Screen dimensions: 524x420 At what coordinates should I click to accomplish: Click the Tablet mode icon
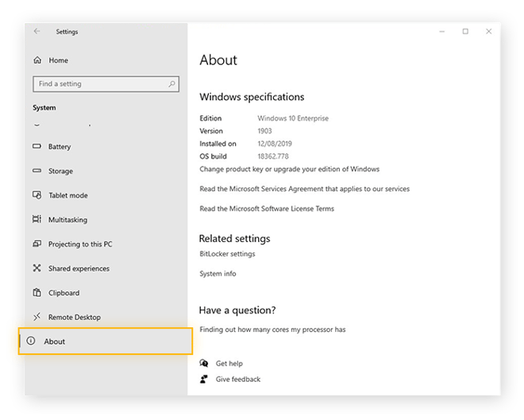tap(37, 195)
